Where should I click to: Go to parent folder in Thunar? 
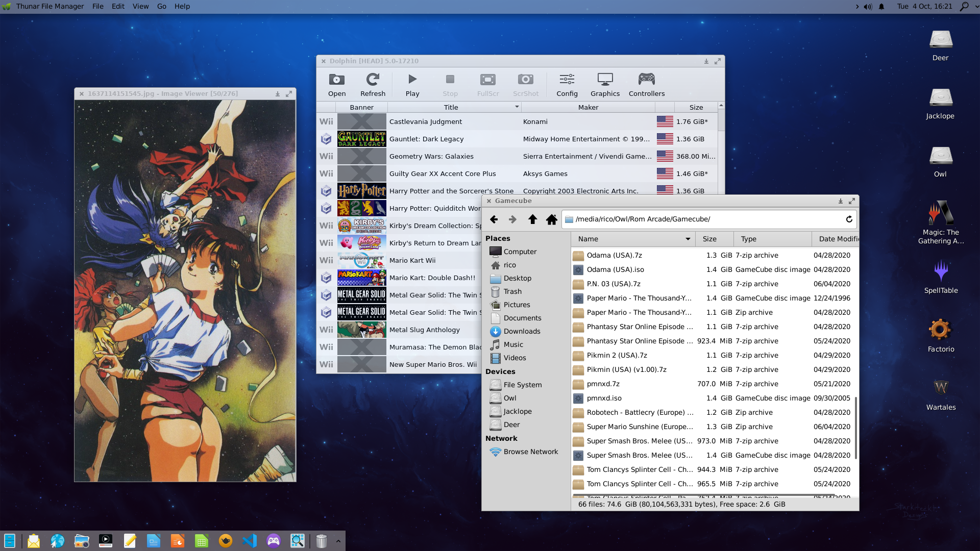[532, 219]
